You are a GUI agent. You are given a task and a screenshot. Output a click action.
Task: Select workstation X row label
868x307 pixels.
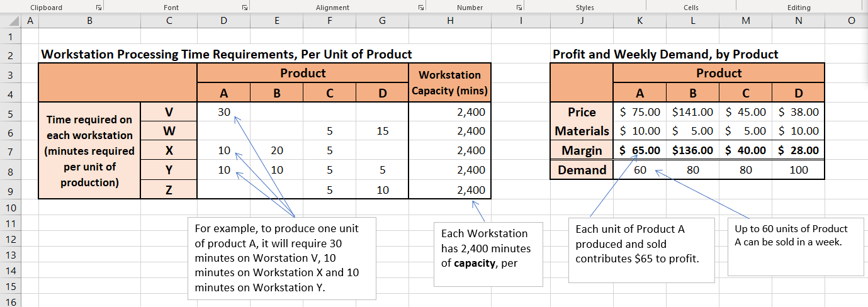click(x=169, y=151)
